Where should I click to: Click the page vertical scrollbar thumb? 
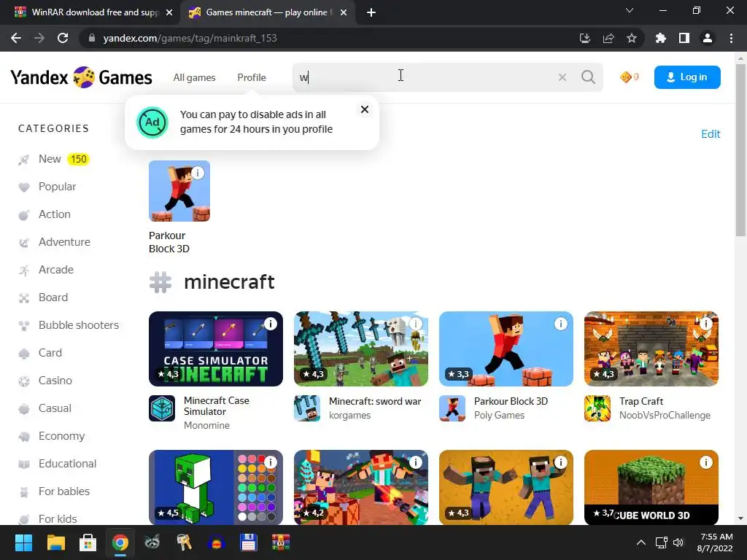click(740, 150)
